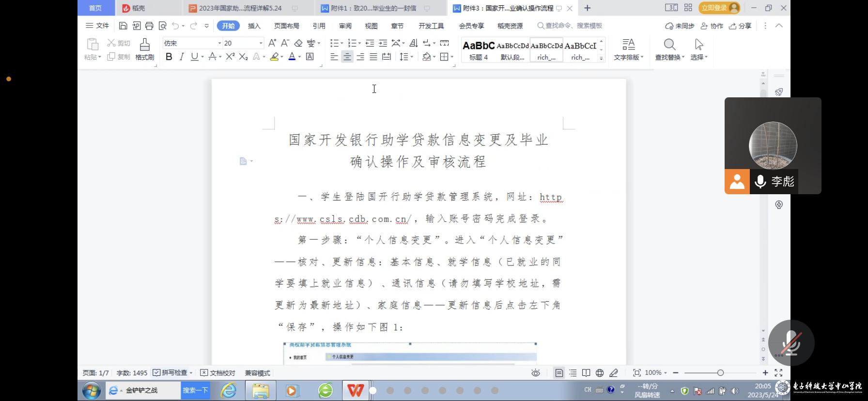Toggle Reading layout book icon
Viewport: 868px width, 401px height.
[x=586, y=373]
